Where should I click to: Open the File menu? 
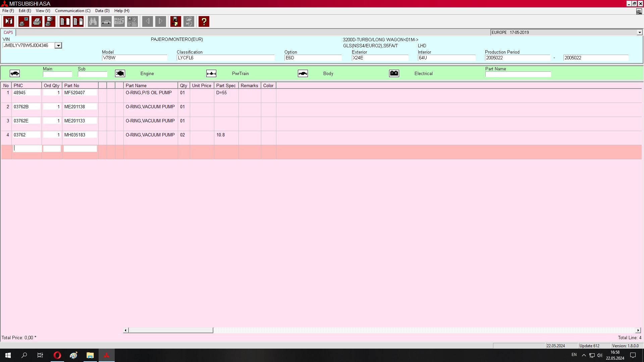8,11
